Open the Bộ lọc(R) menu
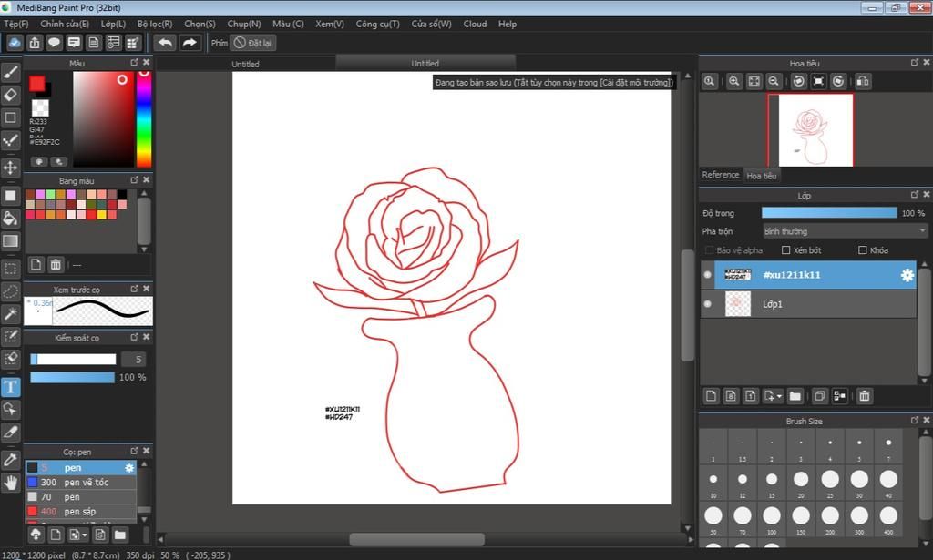This screenshot has width=933, height=560. [x=155, y=24]
